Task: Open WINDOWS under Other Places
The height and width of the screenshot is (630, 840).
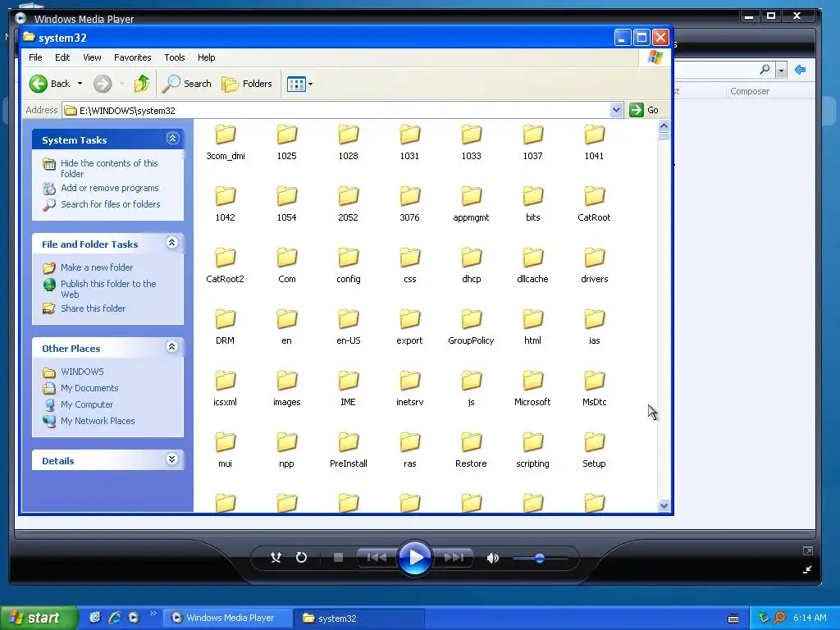Action: click(x=82, y=372)
